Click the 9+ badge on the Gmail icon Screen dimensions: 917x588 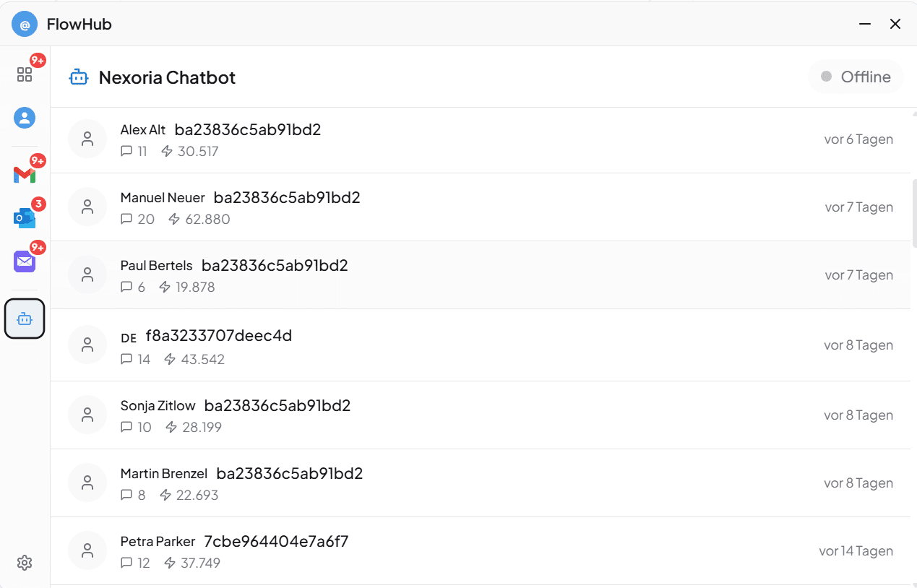(38, 160)
